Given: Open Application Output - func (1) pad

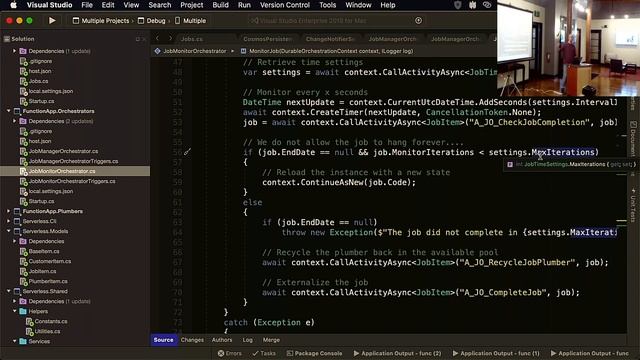Looking at the screenshot, I should click(496, 353).
